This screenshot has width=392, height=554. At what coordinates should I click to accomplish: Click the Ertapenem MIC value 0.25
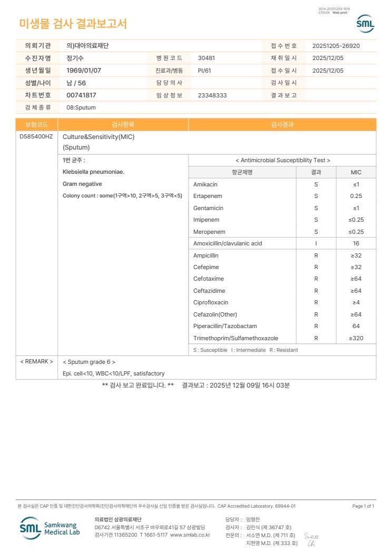[356, 196]
